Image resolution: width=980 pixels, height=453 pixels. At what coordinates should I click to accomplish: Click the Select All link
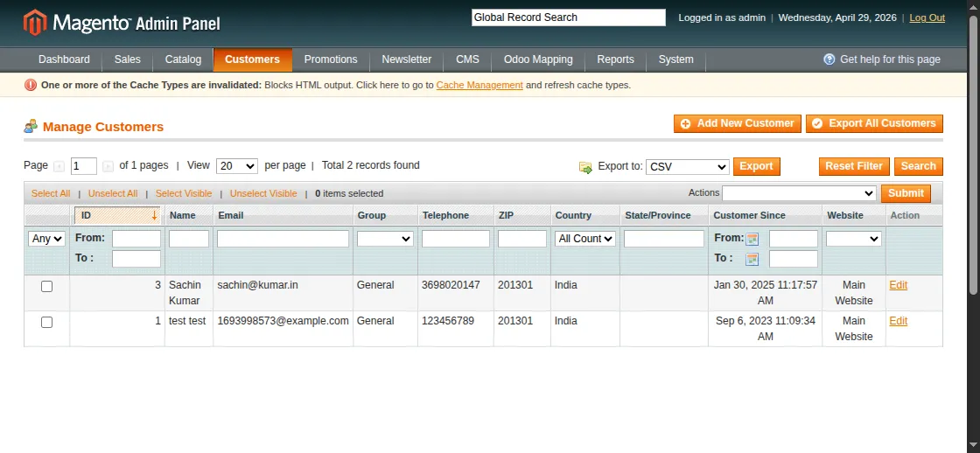click(x=51, y=193)
